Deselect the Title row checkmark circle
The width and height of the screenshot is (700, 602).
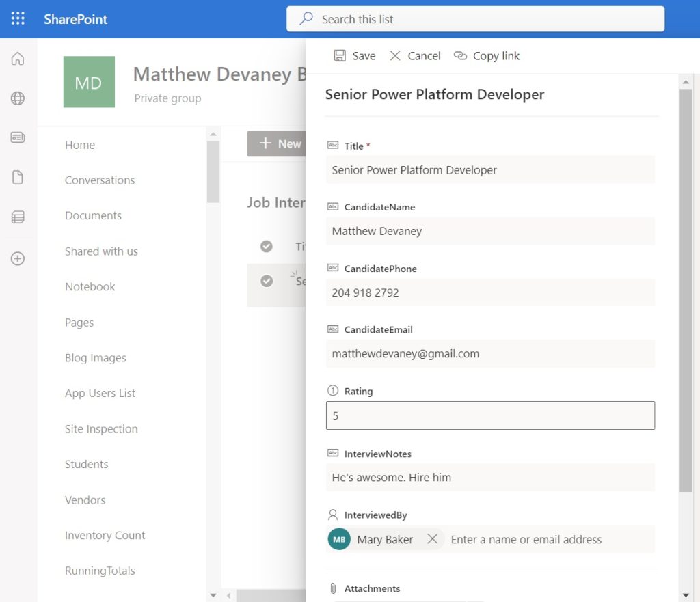click(x=267, y=246)
